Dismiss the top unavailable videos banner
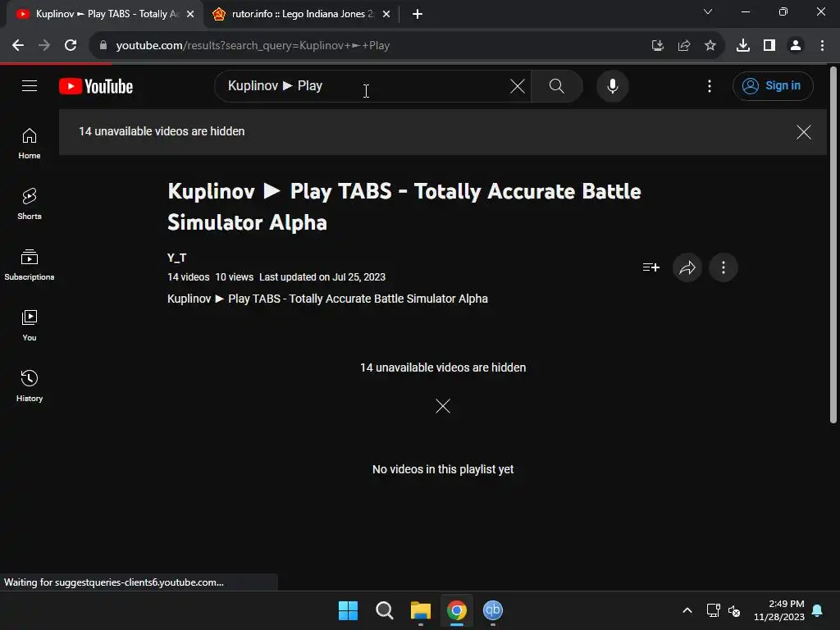Screen dimensions: 840x630 [x=803, y=132]
